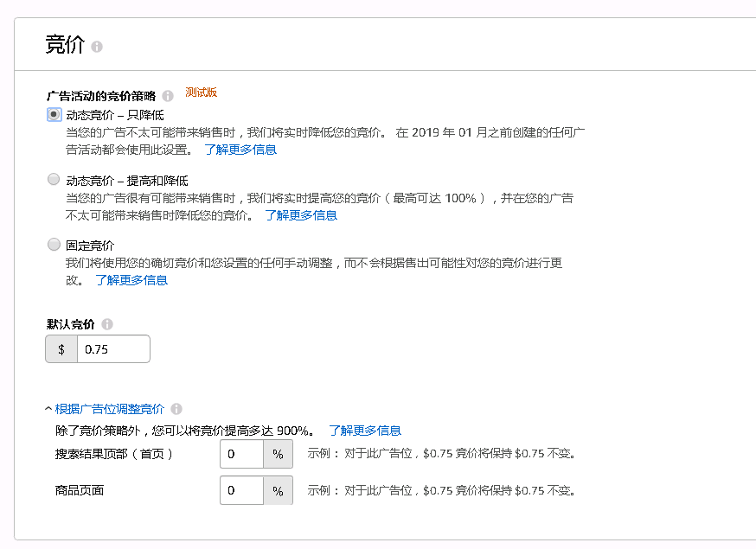Screen dimensions: 756x549
Task: Open 了解更多信息 next to the 900% text
Action: (368, 431)
